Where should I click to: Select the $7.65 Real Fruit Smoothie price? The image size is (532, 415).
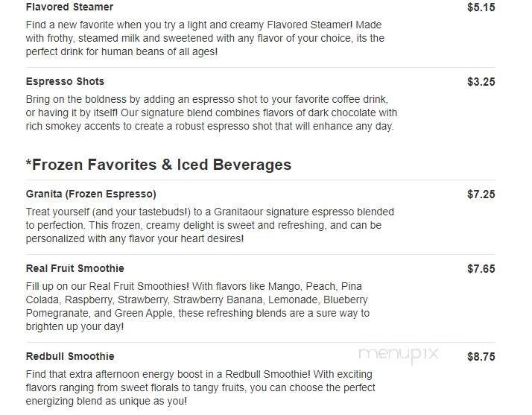[481, 269]
